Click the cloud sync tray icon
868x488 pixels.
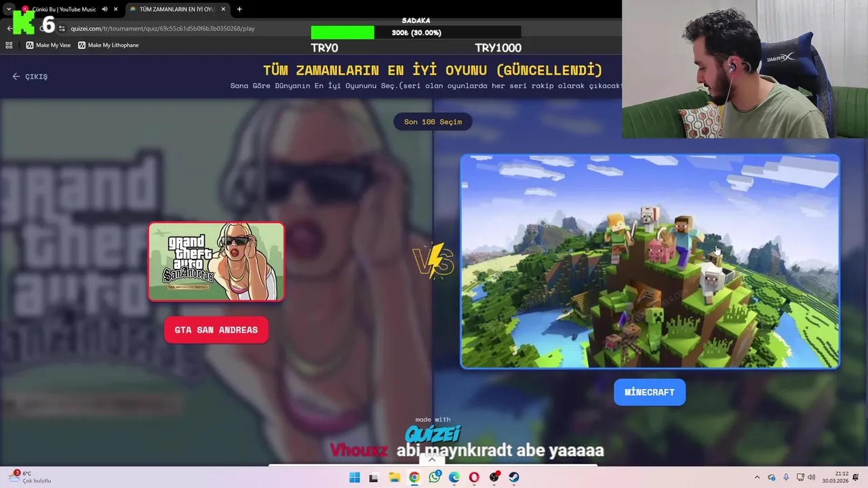772,478
